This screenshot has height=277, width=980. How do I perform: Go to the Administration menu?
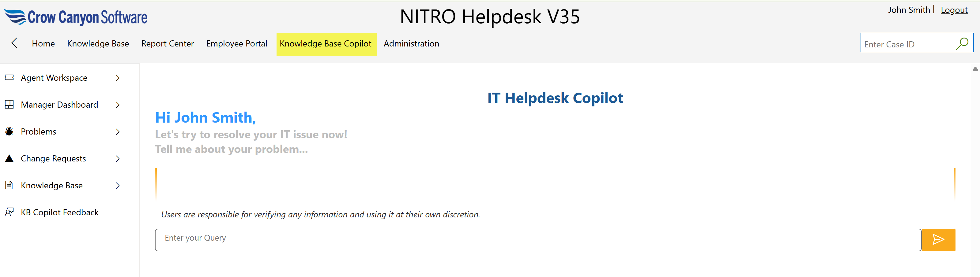pos(411,44)
